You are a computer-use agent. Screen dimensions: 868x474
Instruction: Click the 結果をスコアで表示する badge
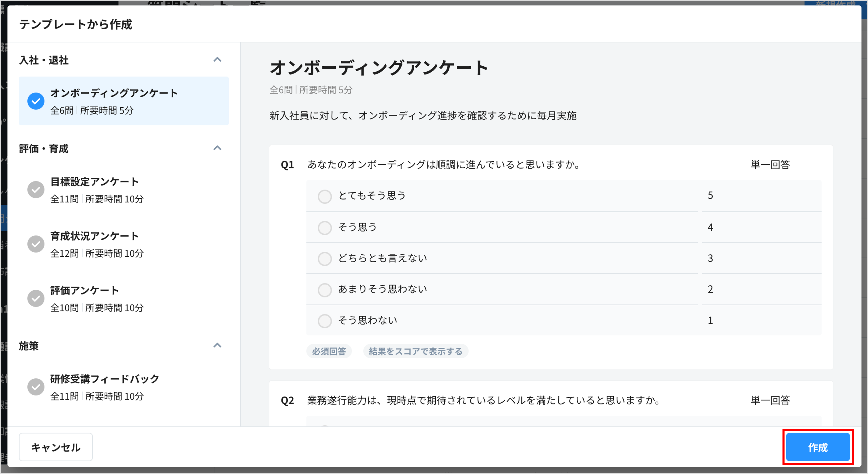pos(415,351)
